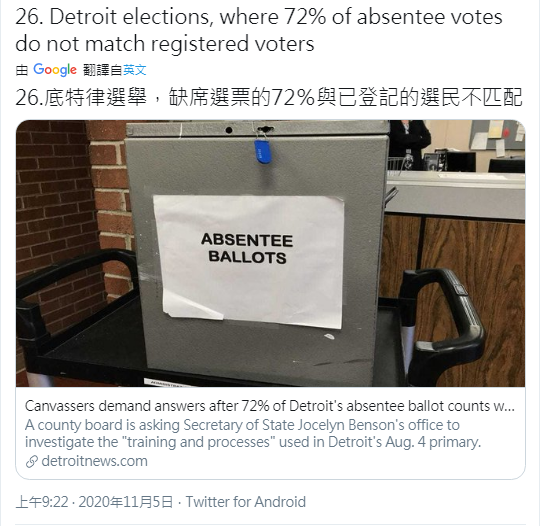Click the Google logo in translation line
Image resolution: width=541 pixels, height=526 pixels.
coord(55,70)
